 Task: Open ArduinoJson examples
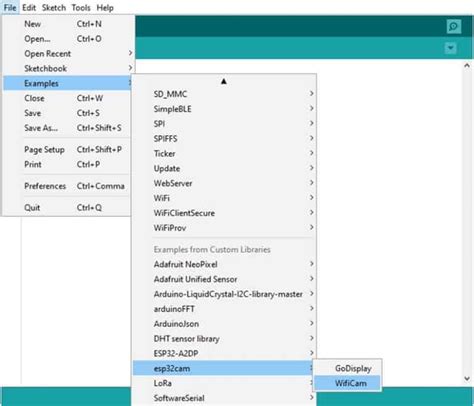pos(224,324)
